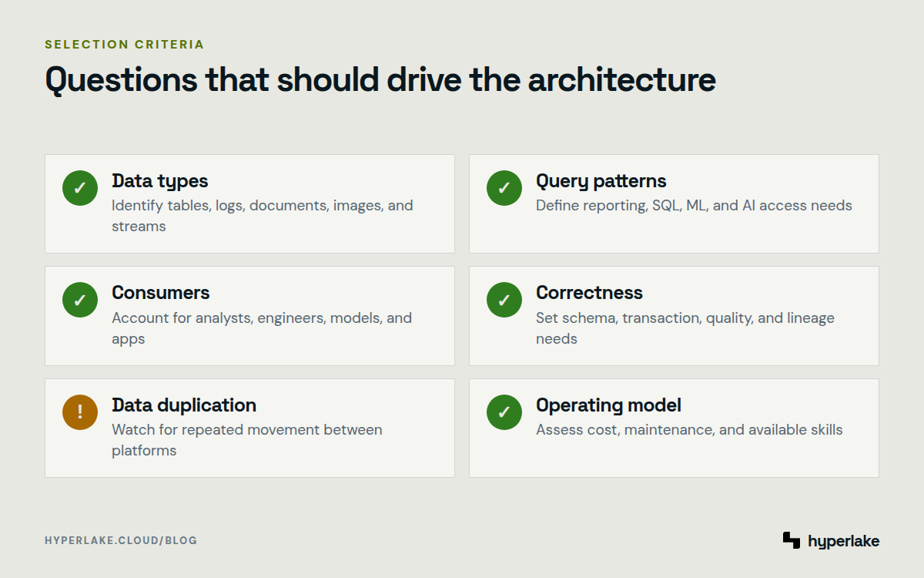Click the orange warning icon beside Data duplication
924x578 pixels.
point(80,412)
